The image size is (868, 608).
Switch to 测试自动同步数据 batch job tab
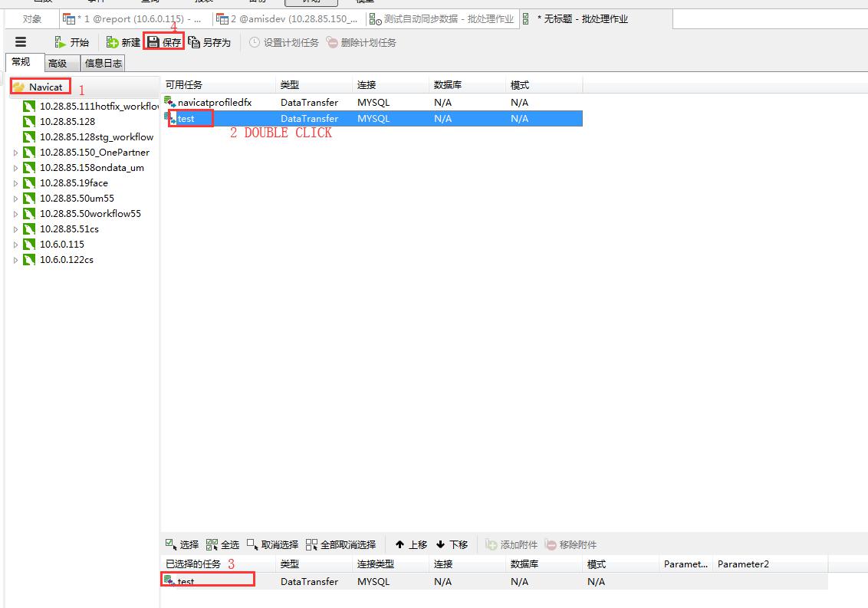tap(442, 19)
